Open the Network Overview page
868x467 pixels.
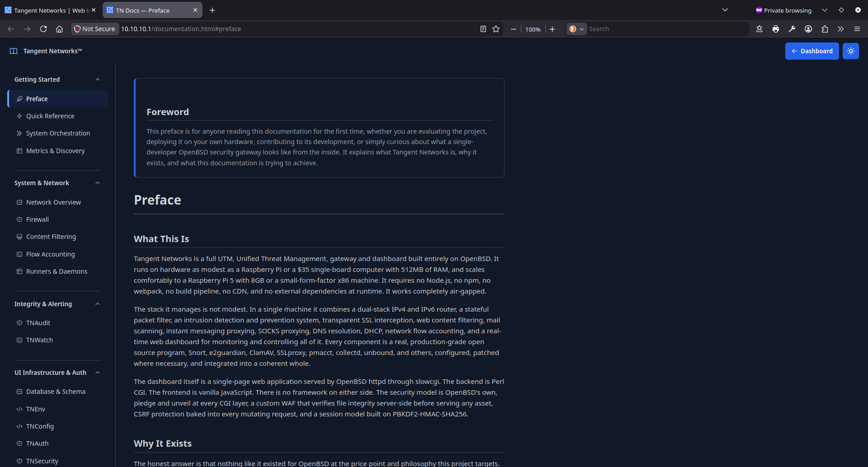(x=53, y=202)
